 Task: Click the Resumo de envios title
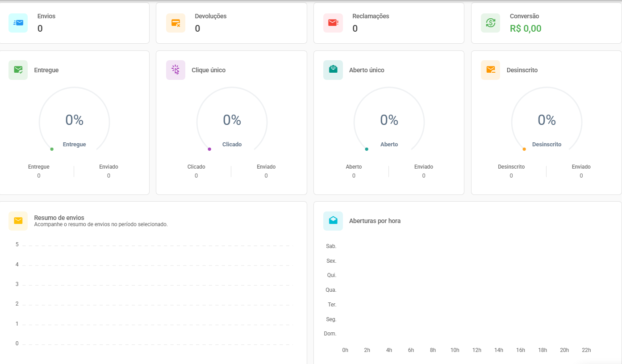(59, 218)
